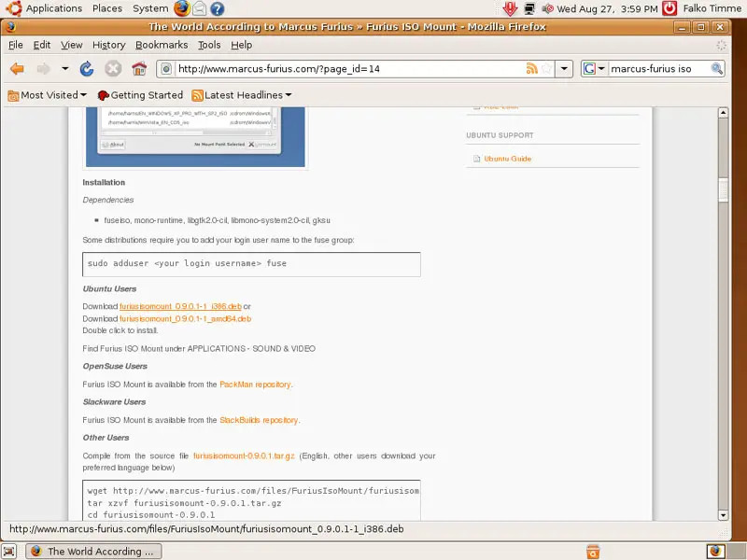Go to the Home page icon
Image resolution: width=747 pixels, height=560 pixels.
click(139, 69)
